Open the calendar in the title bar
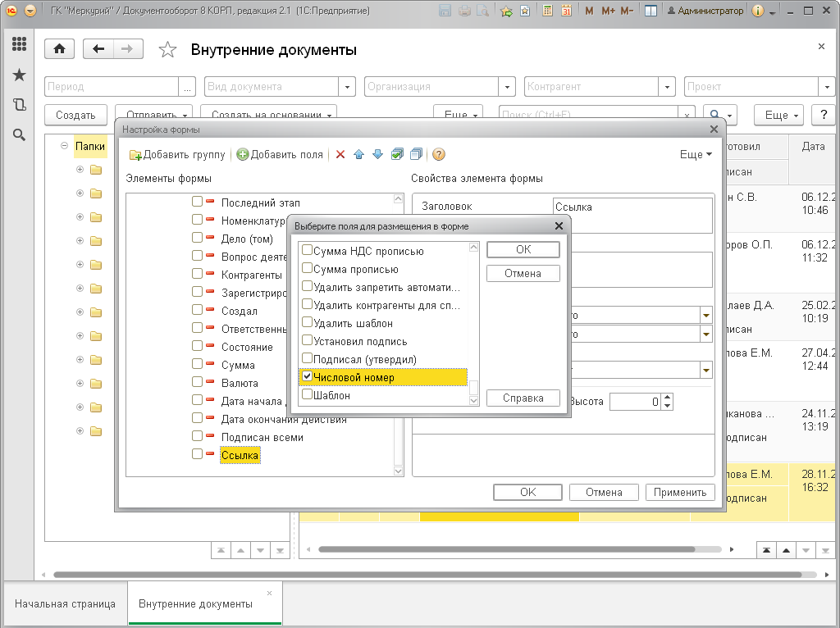Screen dimensions: 840x628 566,11
